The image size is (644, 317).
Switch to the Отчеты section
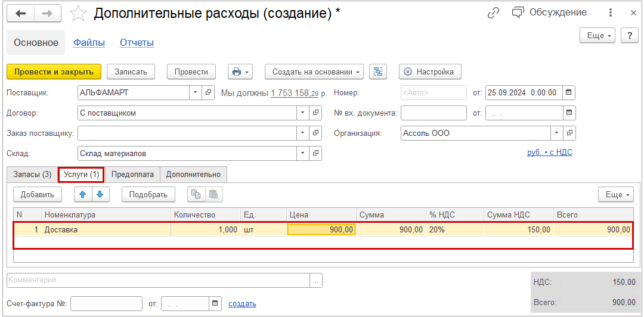point(137,43)
